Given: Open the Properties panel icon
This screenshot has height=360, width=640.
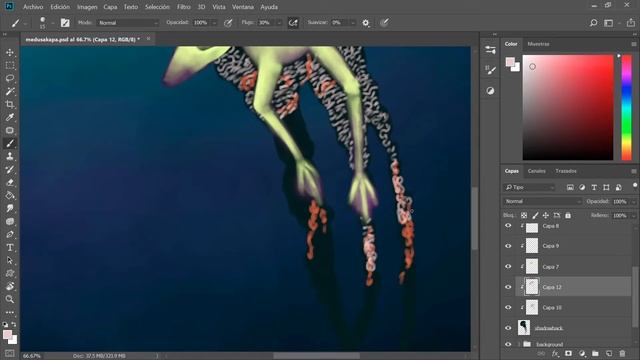Looking at the screenshot, I should pyautogui.click(x=490, y=50).
